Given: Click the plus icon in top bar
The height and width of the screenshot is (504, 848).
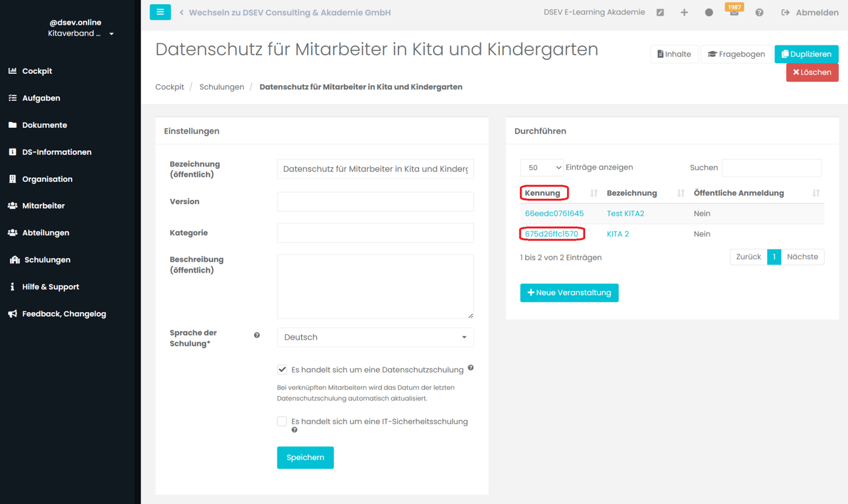Looking at the screenshot, I should tap(684, 13).
